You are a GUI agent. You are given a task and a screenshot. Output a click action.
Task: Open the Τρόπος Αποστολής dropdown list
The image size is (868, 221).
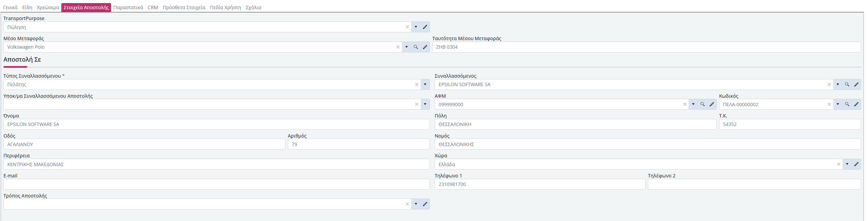[416, 204]
